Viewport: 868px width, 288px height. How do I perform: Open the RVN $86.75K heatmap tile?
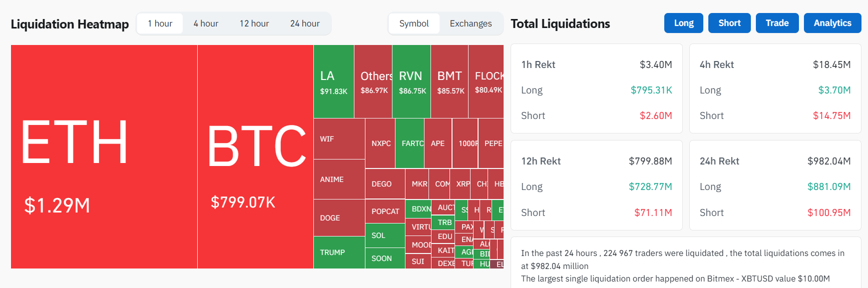coord(411,81)
